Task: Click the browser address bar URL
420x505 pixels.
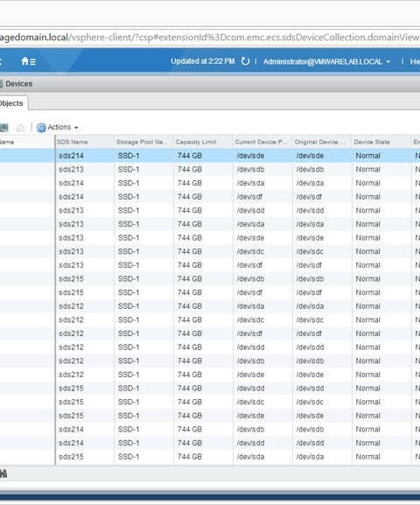Action: pyautogui.click(x=210, y=38)
